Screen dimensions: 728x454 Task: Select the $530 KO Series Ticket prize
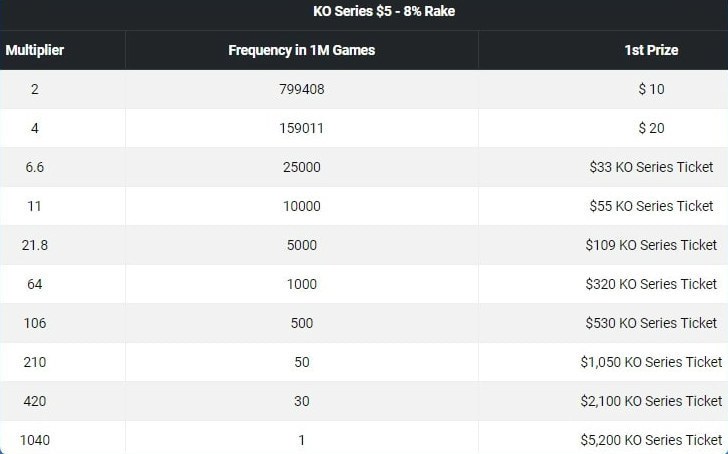(x=651, y=323)
